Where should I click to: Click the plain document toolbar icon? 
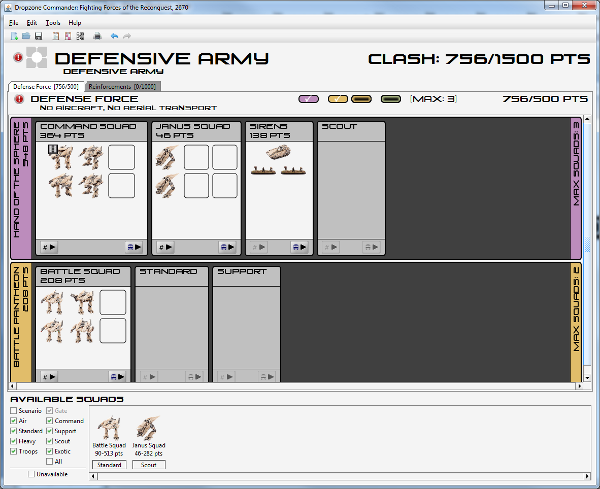pyautogui.click(x=56, y=36)
